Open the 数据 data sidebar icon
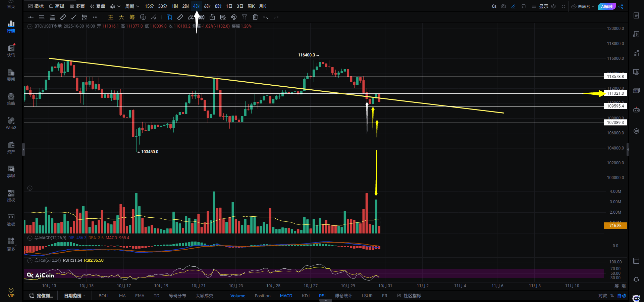Screen dimensions: 644x302 tap(11, 220)
